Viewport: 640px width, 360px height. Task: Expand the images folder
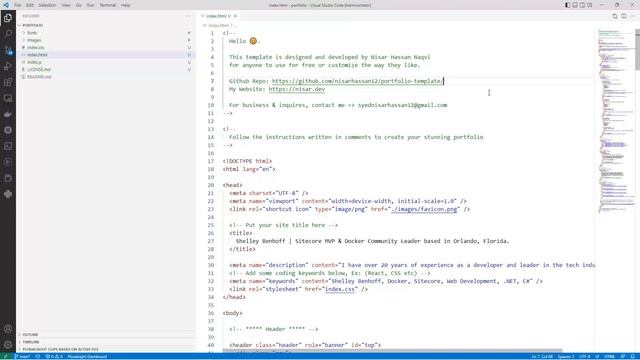point(106,40)
